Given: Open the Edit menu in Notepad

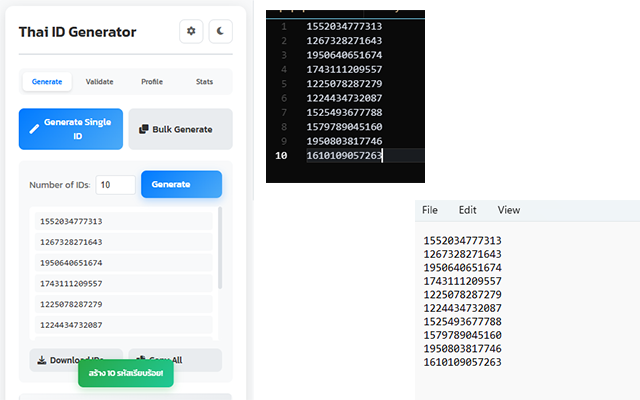Looking at the screenshot, I should tap(467, 210).
